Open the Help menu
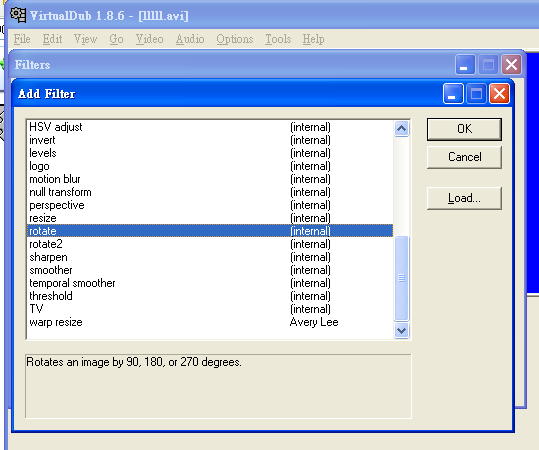The image size is (539, 450). point(313,39)
